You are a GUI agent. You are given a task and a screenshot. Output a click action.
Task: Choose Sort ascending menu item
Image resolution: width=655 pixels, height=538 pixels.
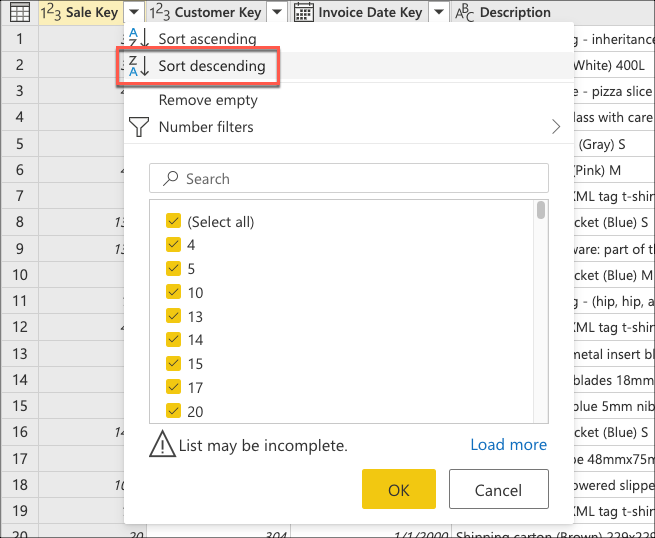[x=349, y=38]
